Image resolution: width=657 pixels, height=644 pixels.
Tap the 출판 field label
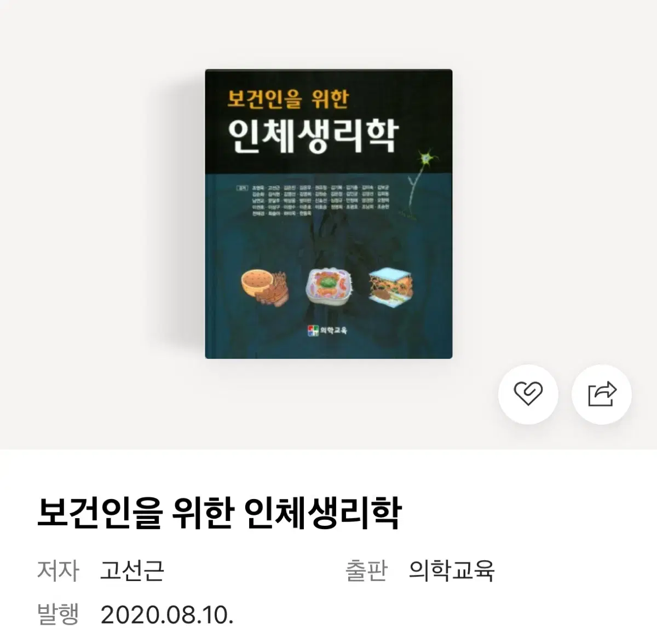tap(366, 570)
